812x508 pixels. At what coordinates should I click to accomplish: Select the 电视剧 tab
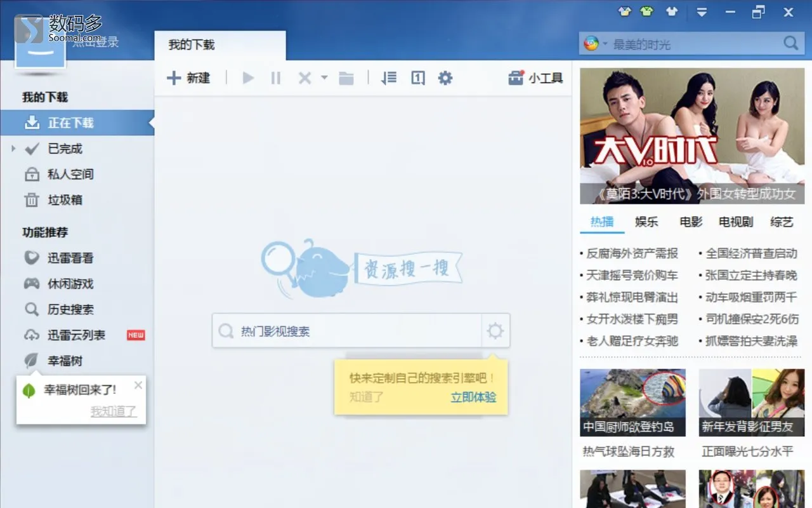pos(736,222)
